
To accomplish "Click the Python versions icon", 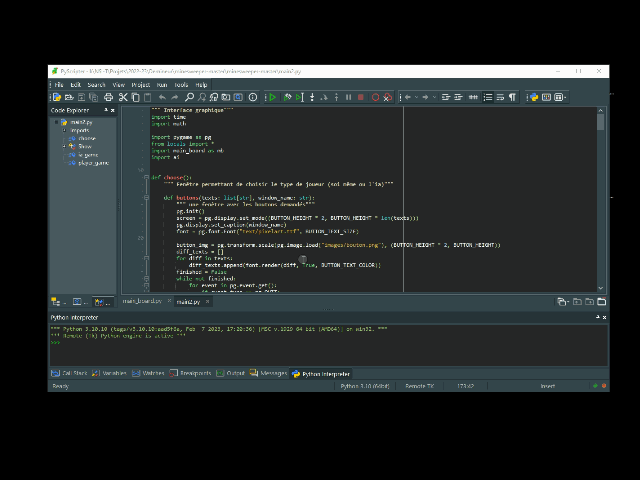I will [x=534, y=97].
